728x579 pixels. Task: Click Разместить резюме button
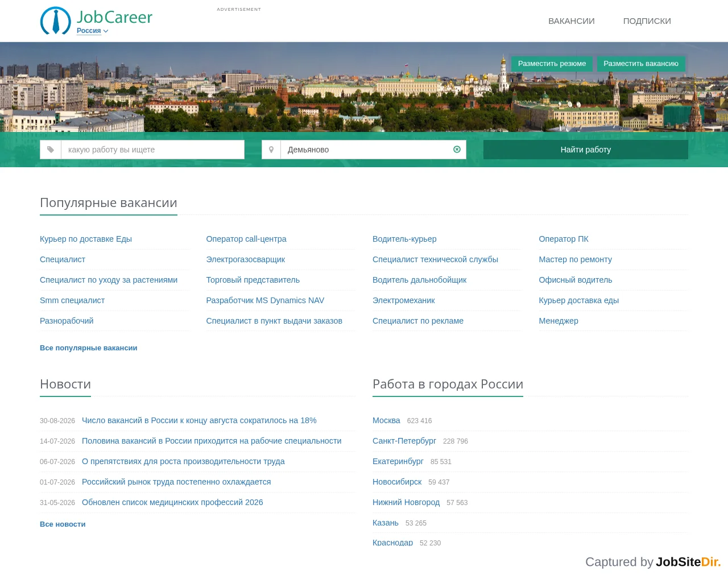[552, 64]
